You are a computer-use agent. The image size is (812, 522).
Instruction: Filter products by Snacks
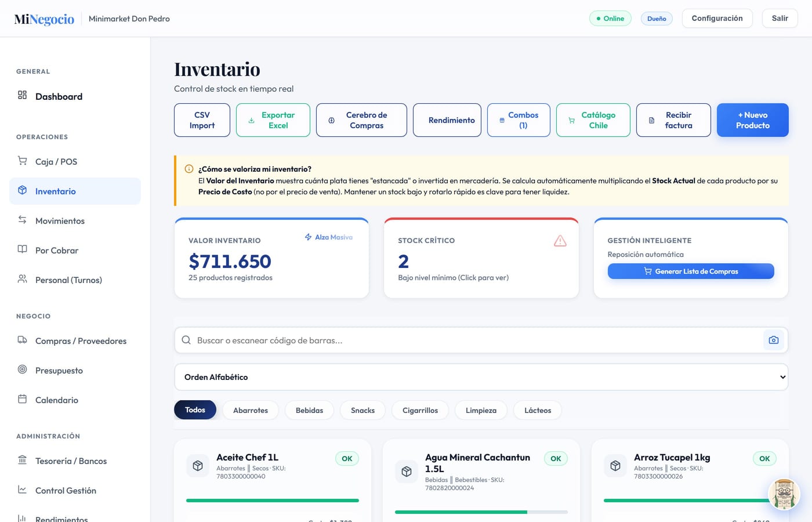coord(362,410)
